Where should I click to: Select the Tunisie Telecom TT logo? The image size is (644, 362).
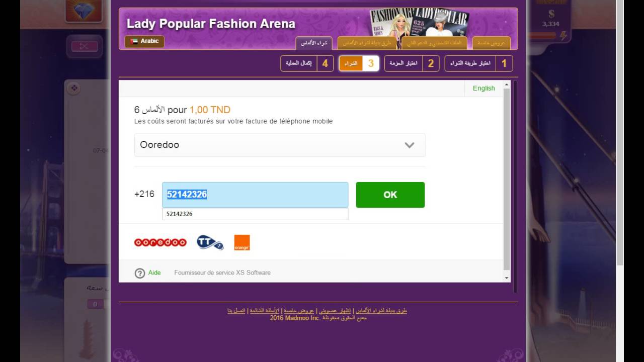tap(210, 242)
